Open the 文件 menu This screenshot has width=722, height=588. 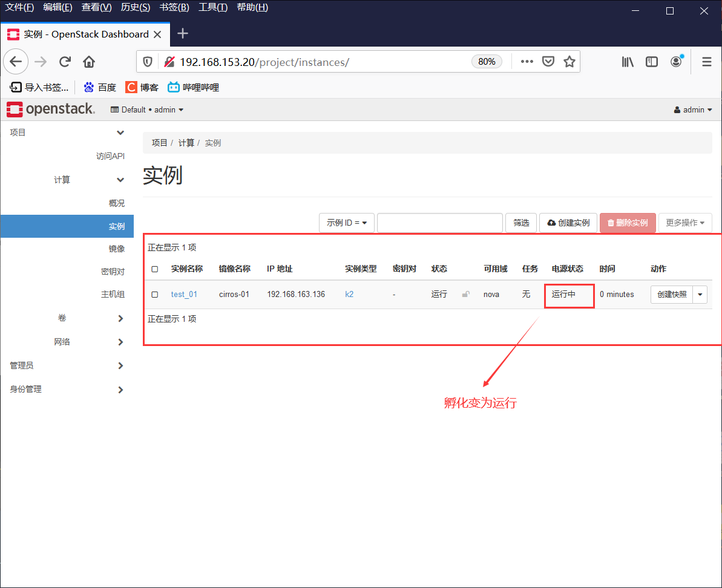(x=19, y=7)
